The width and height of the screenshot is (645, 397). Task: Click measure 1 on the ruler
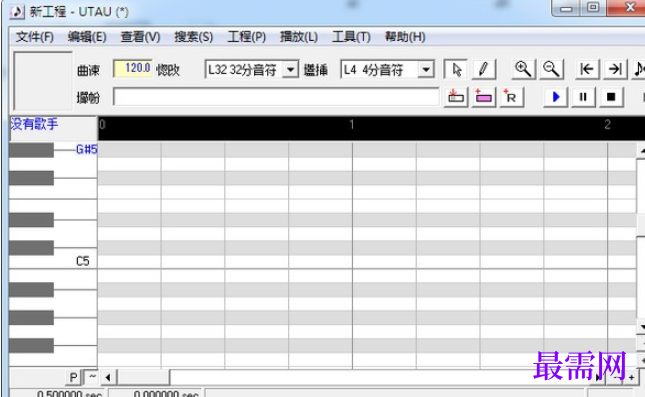(352, 125)
